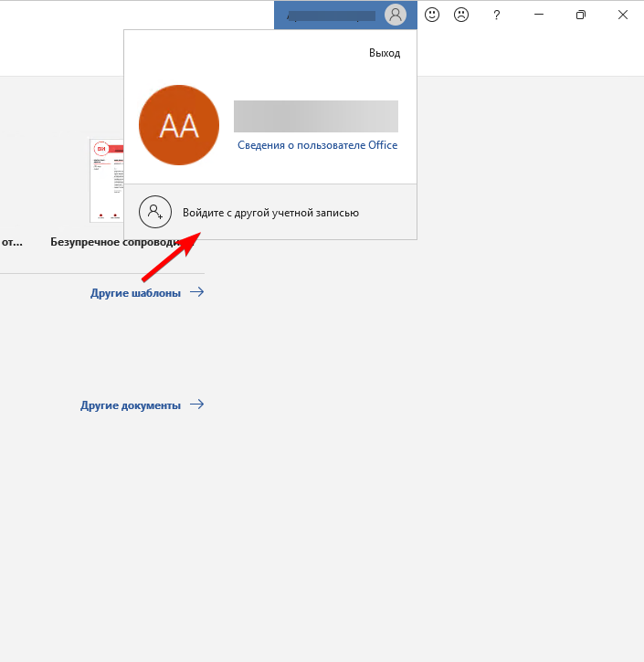Restore down the Word window
Viewport: 644px width, 662px height.
pyautogui.click(x=580, y=15)
